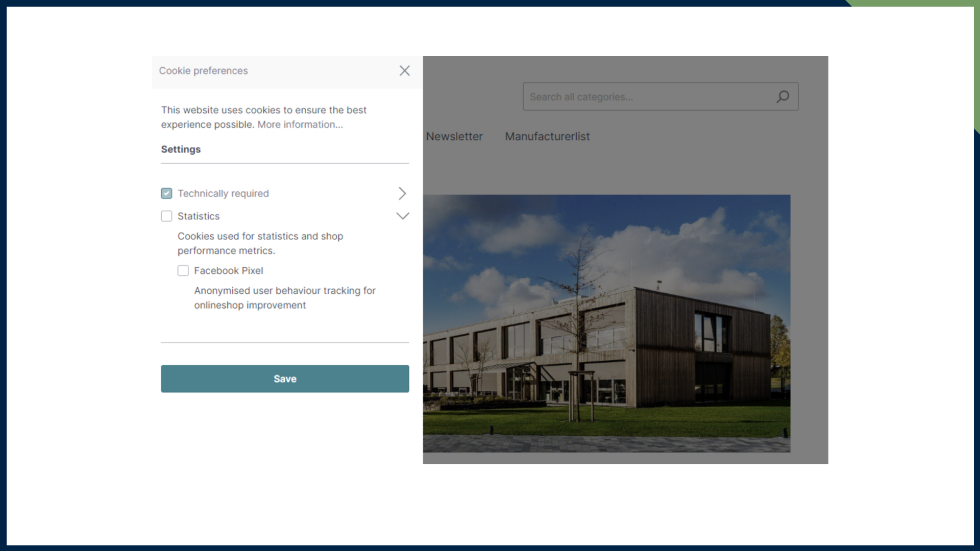Uncheck the Technically required checkbox
Image resolution: width=980 pixels, height=551 pixels.
166,193
